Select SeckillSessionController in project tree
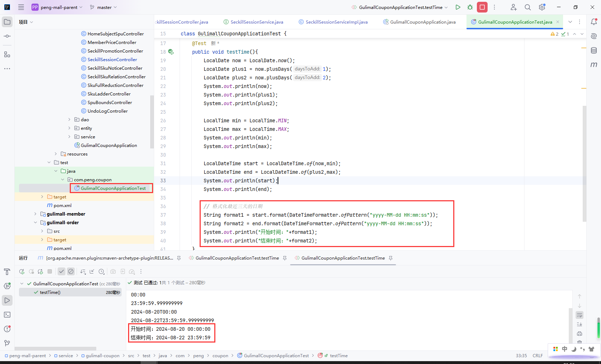This screenshot has height=364, width=601. click(x=112, y=60)
